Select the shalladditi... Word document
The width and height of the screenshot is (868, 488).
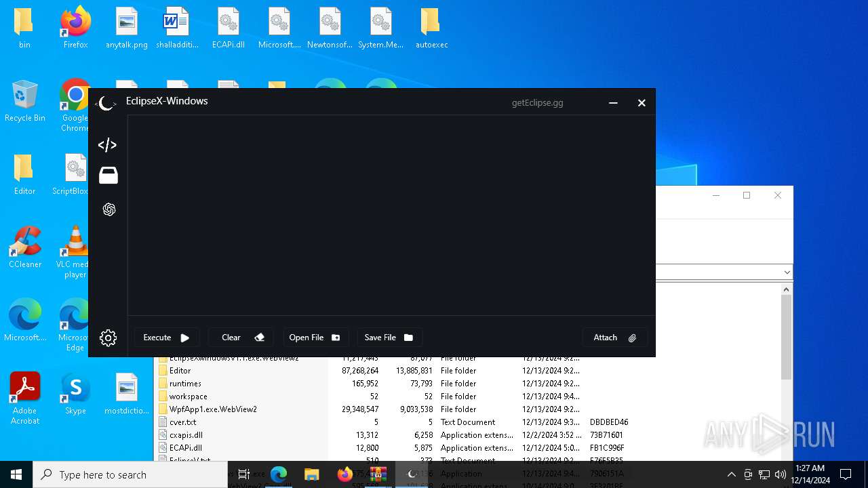coord(177,28)
